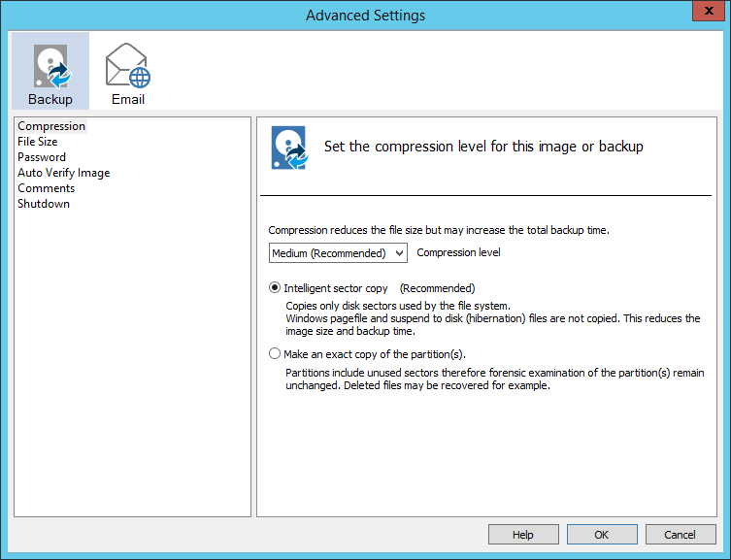Image resolution: width=731 pixels, height=560 pixels.
Task: Click the Backup disk icon
Action: coord(50,66)
